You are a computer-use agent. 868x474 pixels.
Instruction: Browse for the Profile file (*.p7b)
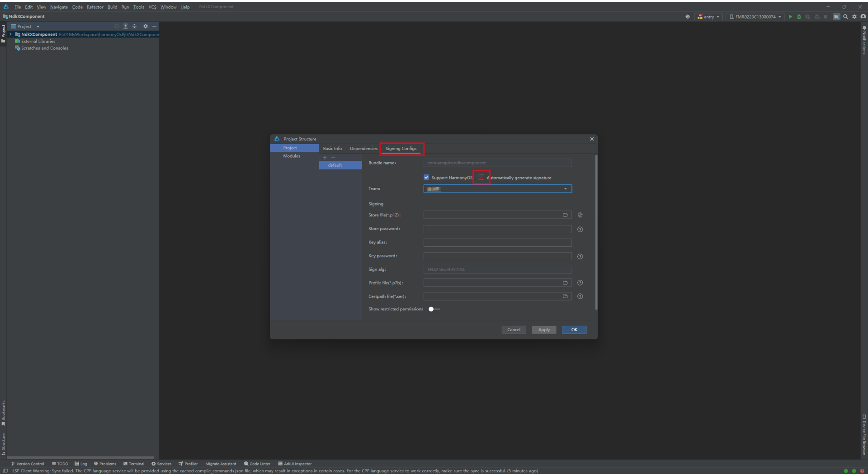click(565, 283)
